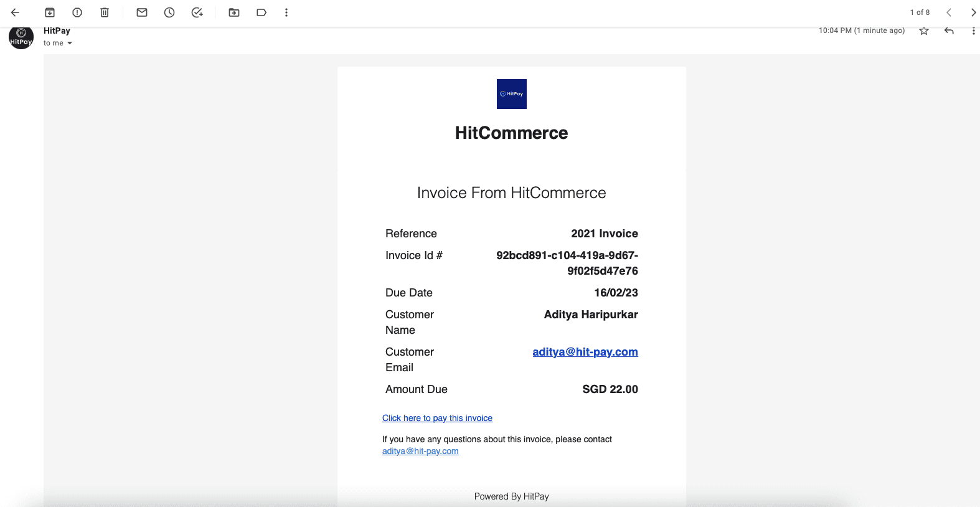Open the contact email link below the invoice
The height and width of the screenshot is (507, 980).
(x=420, y=451)
